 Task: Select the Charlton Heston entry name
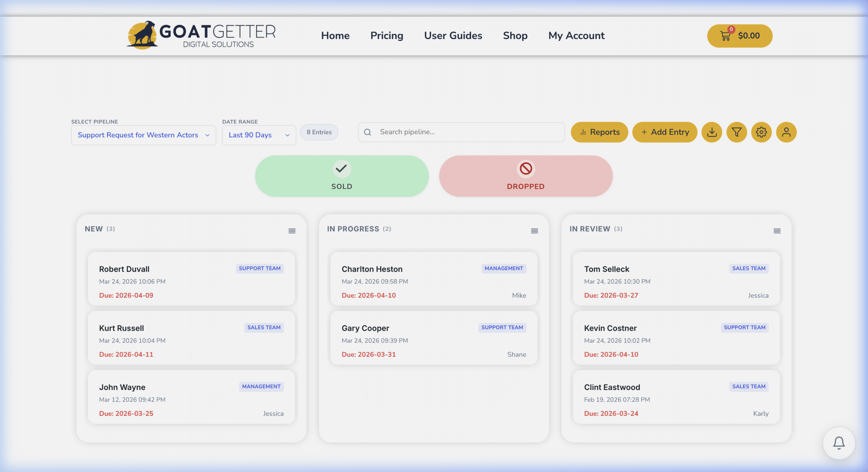(372, 269)
